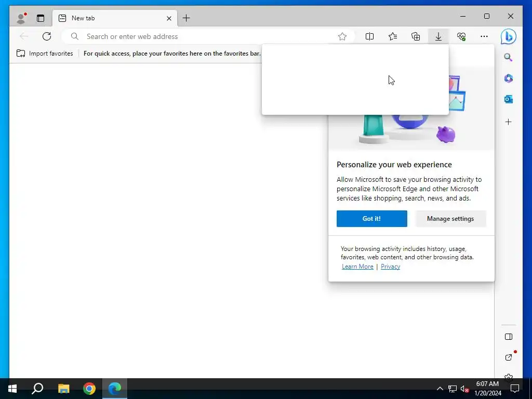532x399 pixels.
Task: Focus the Search or enter web address field
Action: pyautogui.click(x=208, y=36)
